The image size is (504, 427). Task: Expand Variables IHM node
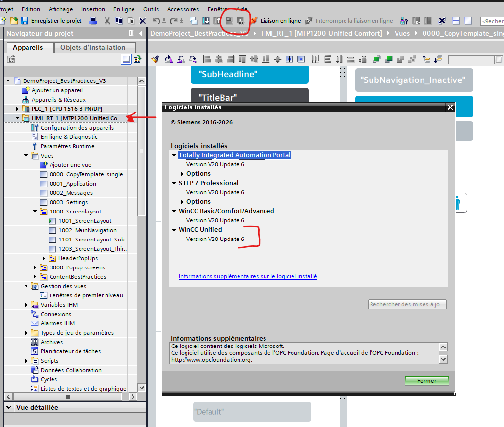pyautogui.click(x=26, y=304)
